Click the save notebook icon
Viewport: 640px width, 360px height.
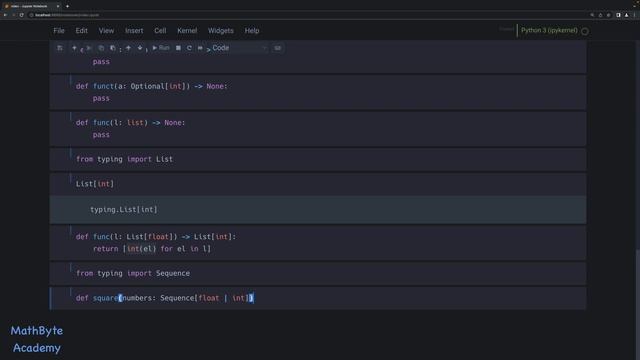(60, 48)
